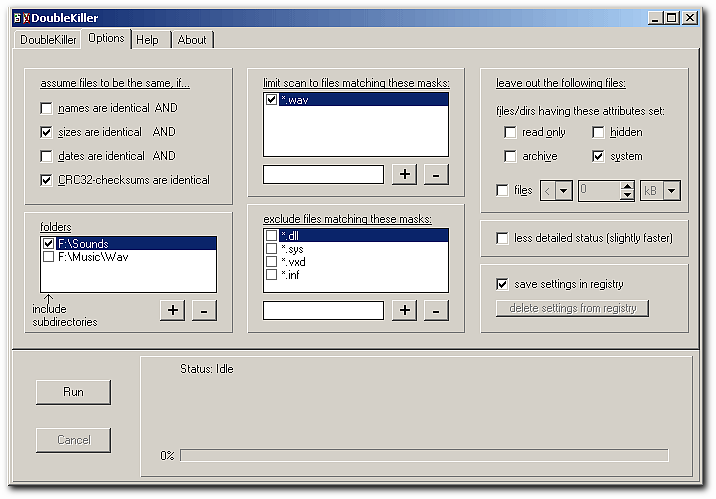Uncheck 'CRC32-checksums are identical'
Viewport: 716px width, 499px height.
point(46,180)
